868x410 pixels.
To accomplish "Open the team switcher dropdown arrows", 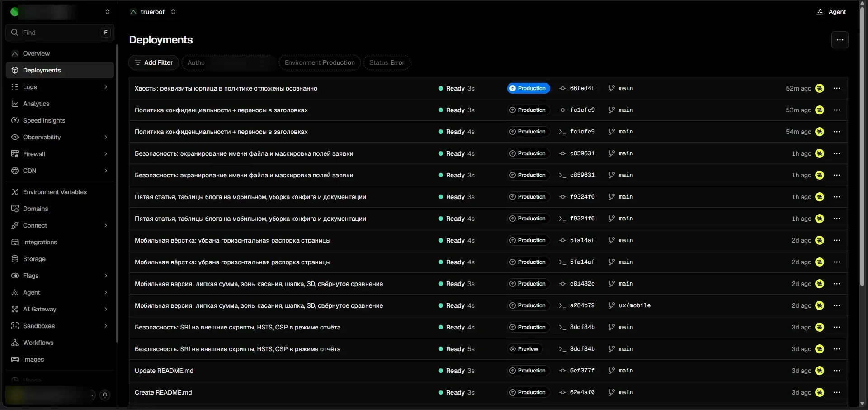I will pos(108,12).
